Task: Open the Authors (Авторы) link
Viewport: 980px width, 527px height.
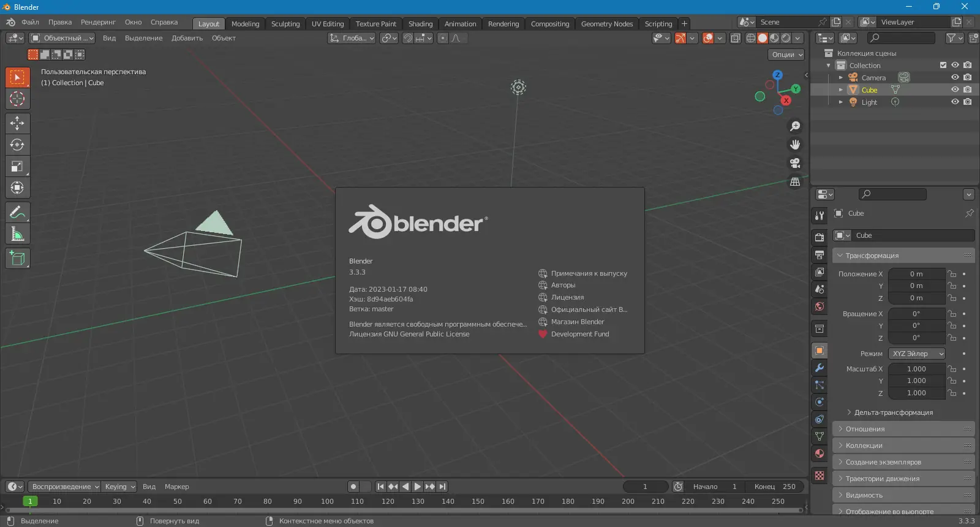Action: 557,285
